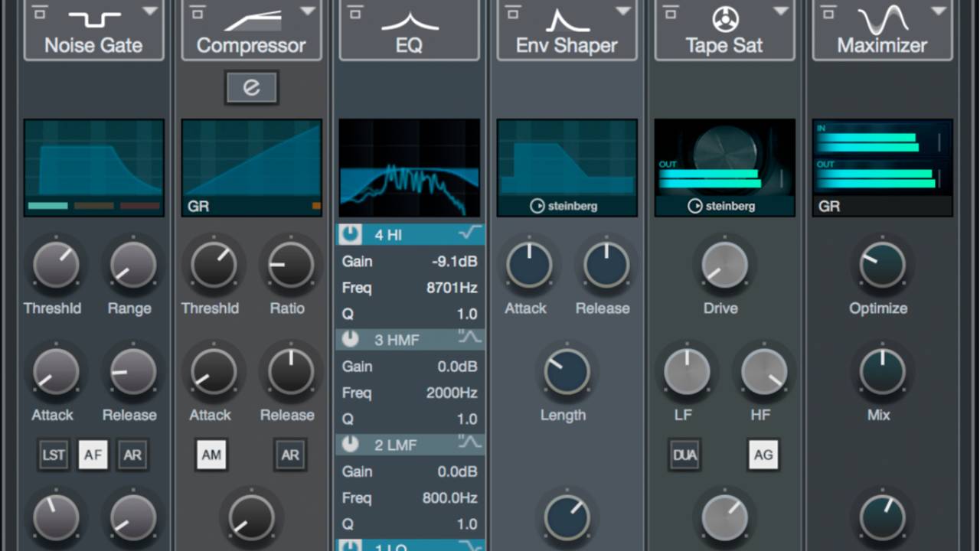Click the filter type icon for band 3 HMF
The image size is (980, 551).
tap(469, 338)
